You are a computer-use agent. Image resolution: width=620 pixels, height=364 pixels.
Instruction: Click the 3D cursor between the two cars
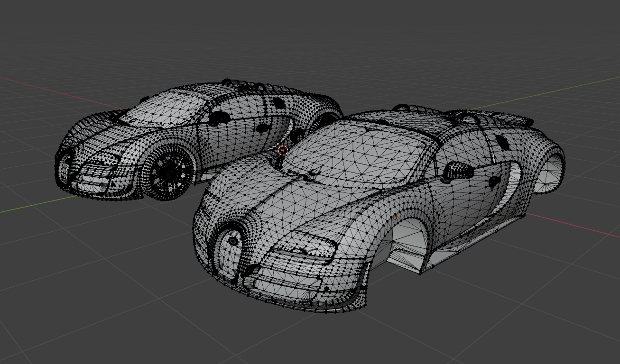(x=283, y=150)
